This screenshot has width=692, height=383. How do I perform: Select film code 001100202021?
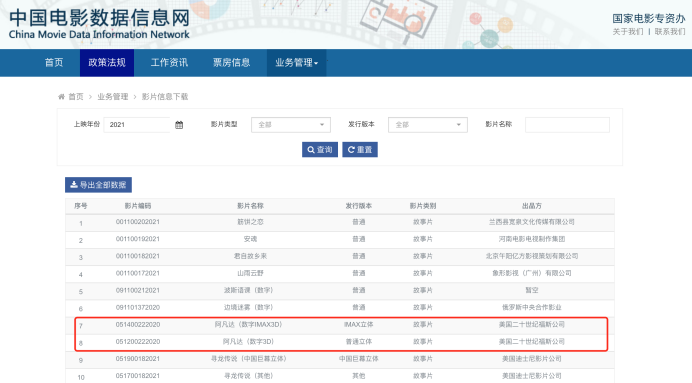click(138, 222)
